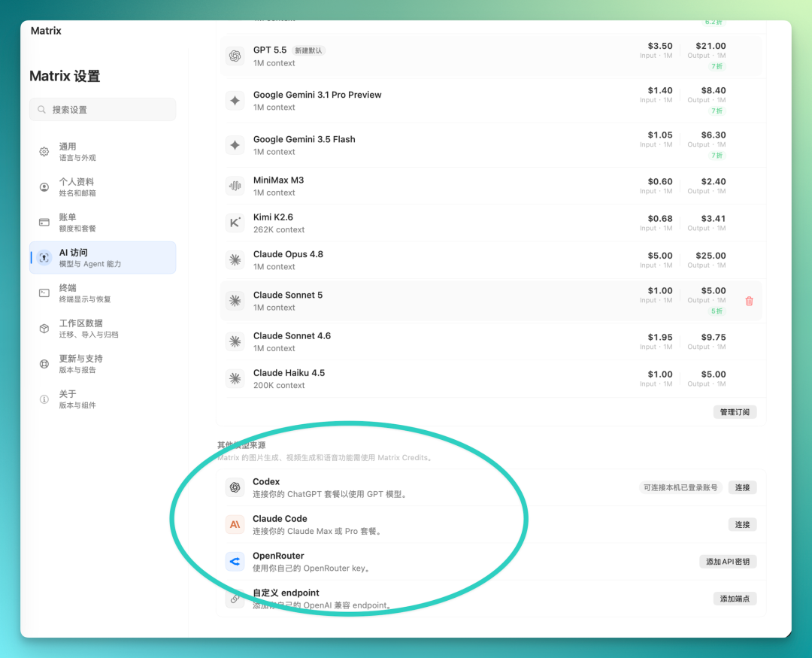Viewport: 812px width, 658px height.
Task: Click the terminal icon for 终端
Action: pos(44,293)
